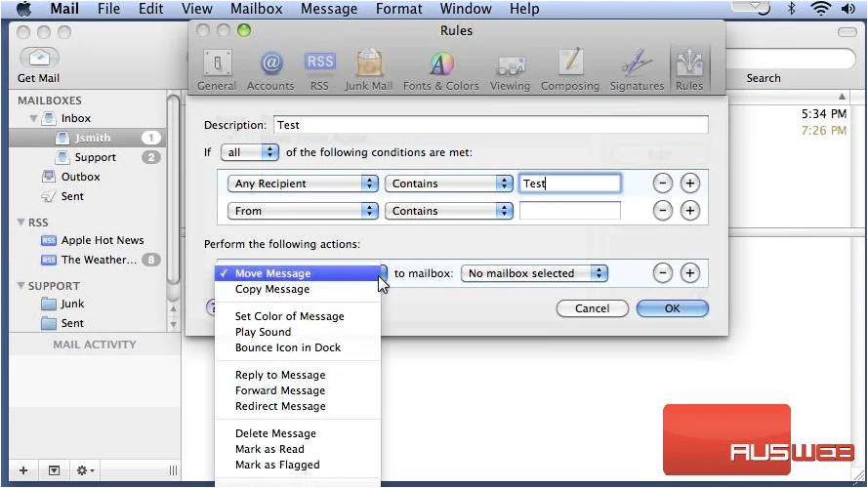The height and width of the screenshot is (488, 868).
Task: Open the Sent folder under Support
Action: (72, 323)
